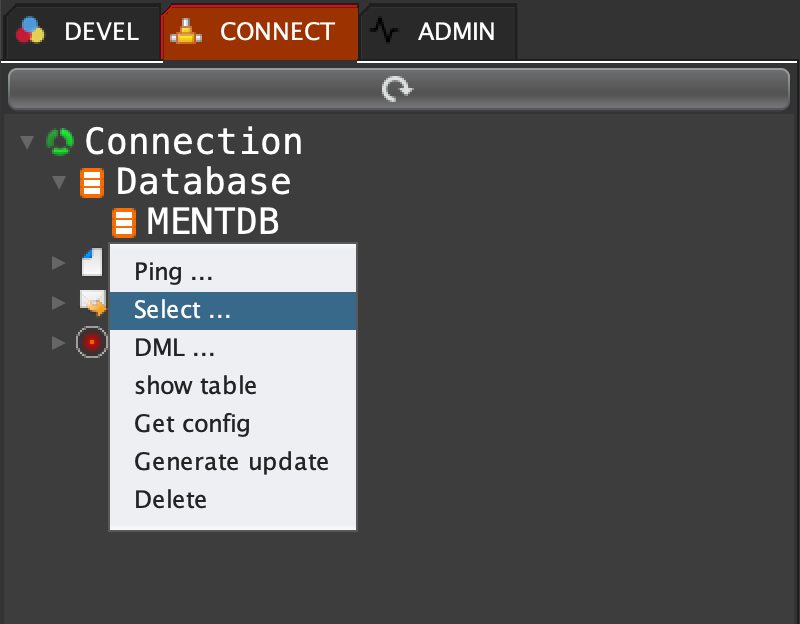Expand the mail envelope tree node
Screen dimensions: 800x624
[x=59, y=302]
